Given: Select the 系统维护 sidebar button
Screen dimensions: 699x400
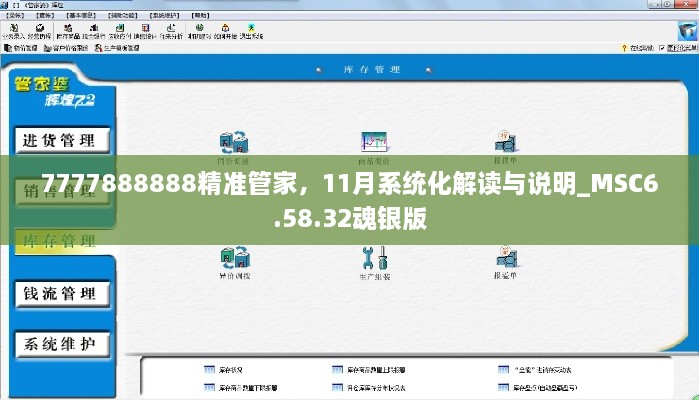Looking at the screenshot, I should pyautogui.click(x=62, y=344).
